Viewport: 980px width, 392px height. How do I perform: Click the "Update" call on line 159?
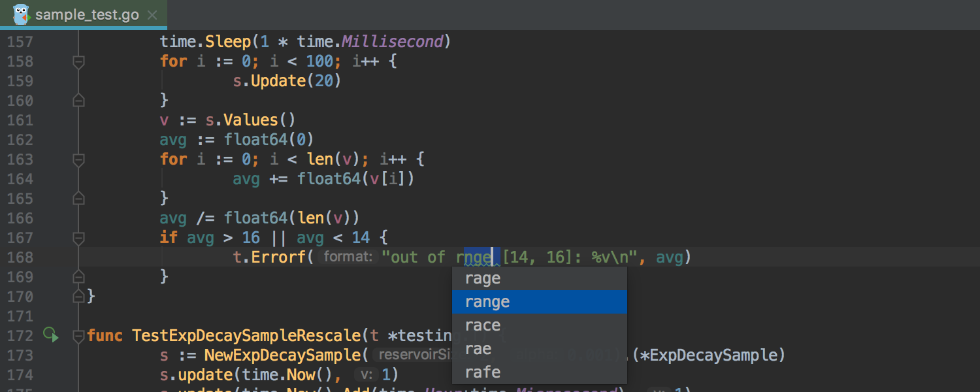(x=278, y=81)
